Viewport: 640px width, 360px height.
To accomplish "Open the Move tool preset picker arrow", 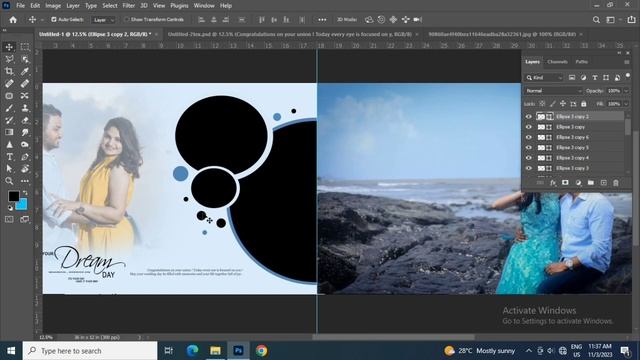I will [41, 20].
